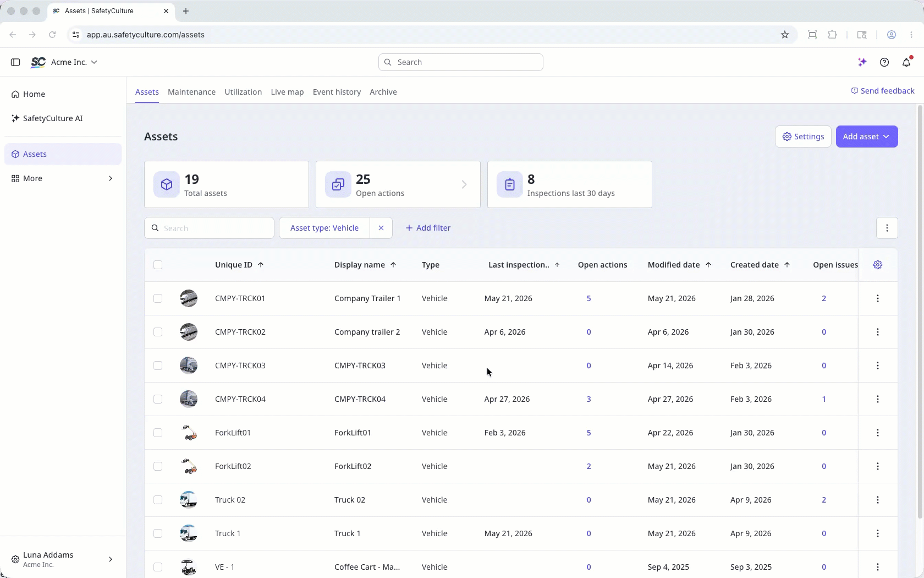
Task: Open row menu for Truck 02
Action: [x=878, y=500]
